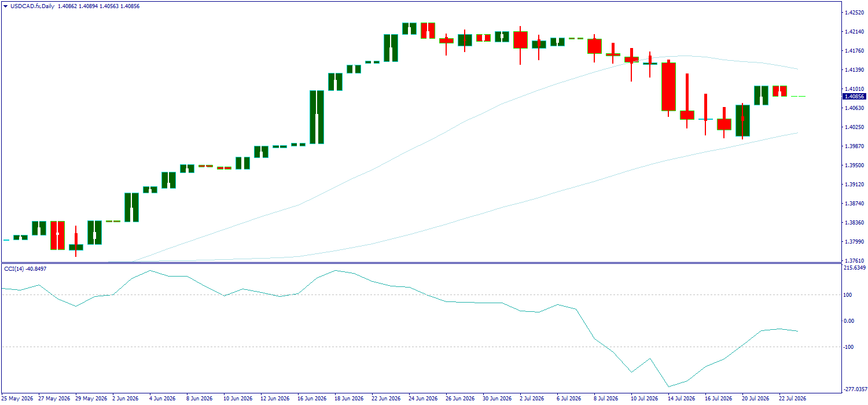The image size is (868, 405).
Task: Click the 22 Jul 2026 date label
Action: click(793, 399)
